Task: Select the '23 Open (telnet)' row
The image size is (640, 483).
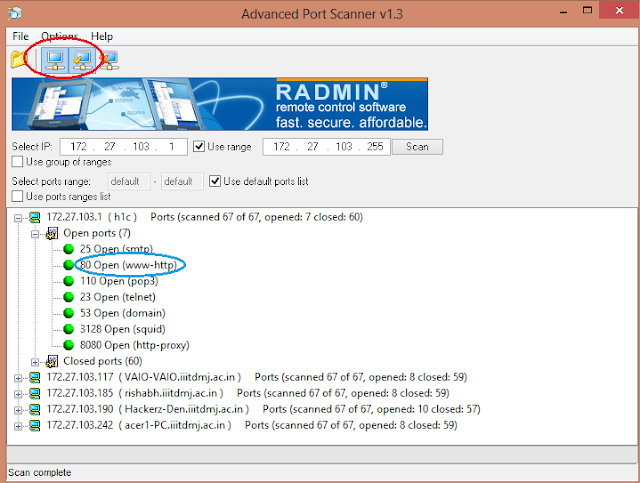Action: [x=118, y=297]
